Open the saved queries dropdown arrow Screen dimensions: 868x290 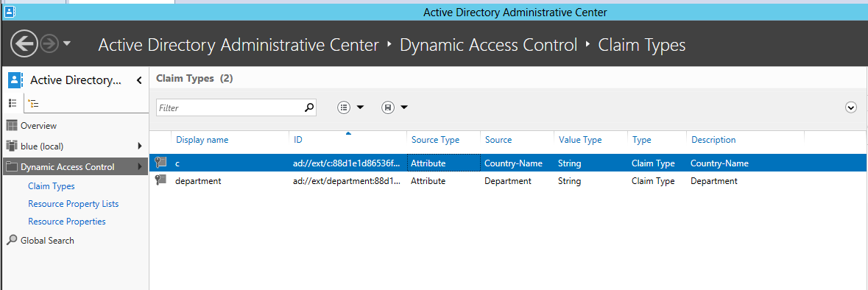[404, 107]
